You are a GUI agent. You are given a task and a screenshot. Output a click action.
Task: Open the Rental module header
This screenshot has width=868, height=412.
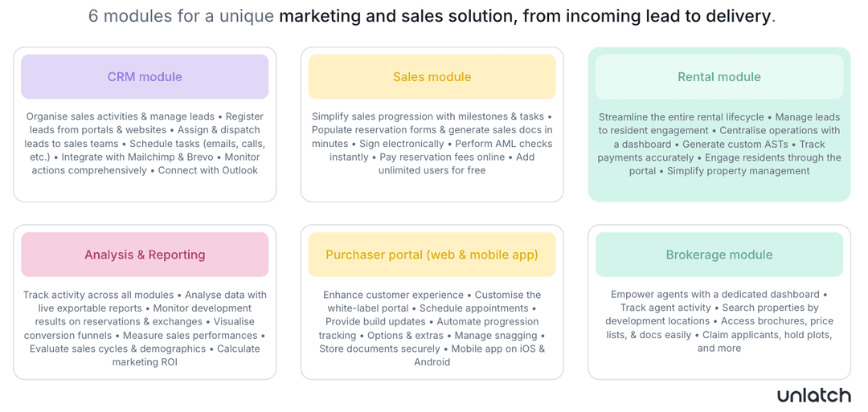point(719,77)
